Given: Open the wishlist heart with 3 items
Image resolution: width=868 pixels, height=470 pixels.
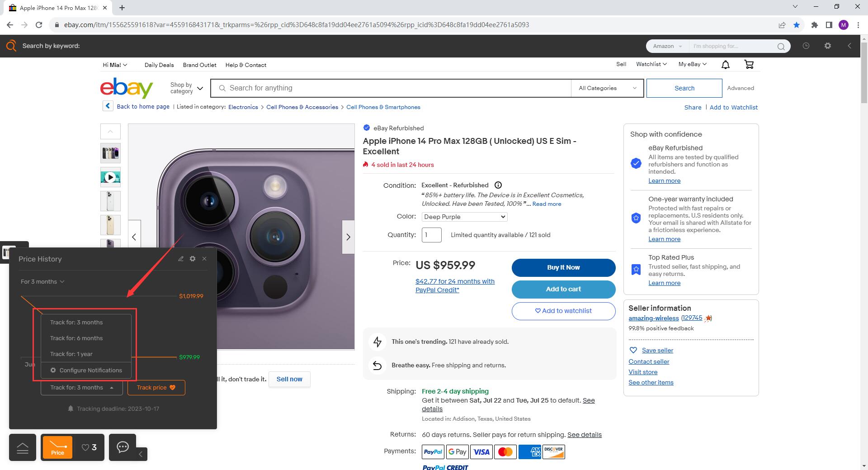Looking at the screenshot, I should coord(89,447).
